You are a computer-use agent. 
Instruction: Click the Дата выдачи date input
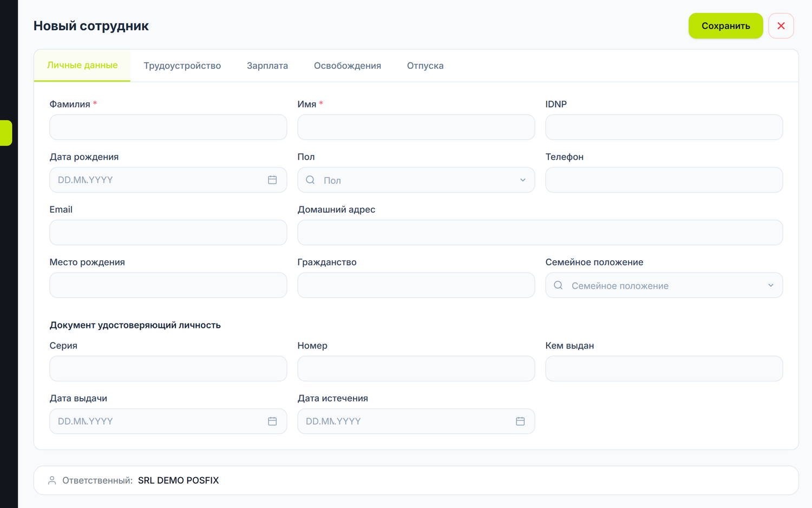tap(168, 421)
